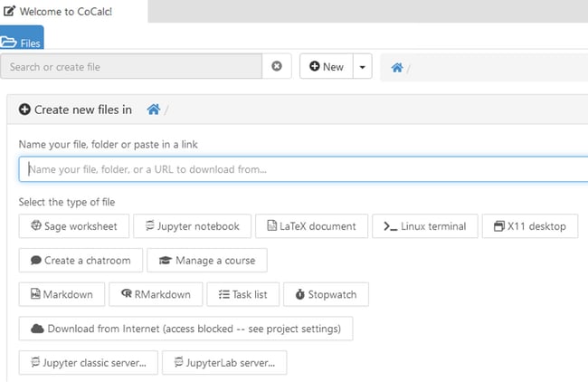Create a Markdown file
This screenshot has height=382, width=588.
click(x=62, y=294)
